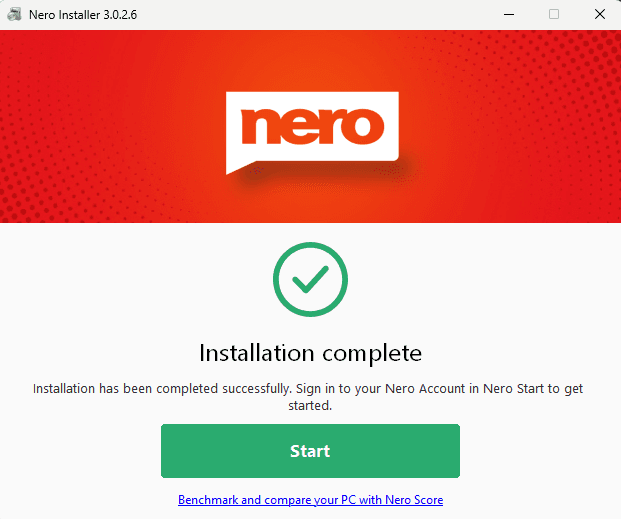The image size is (621, 519).
Task: Click the word "Start" on the green button
Action: point(310,451)
